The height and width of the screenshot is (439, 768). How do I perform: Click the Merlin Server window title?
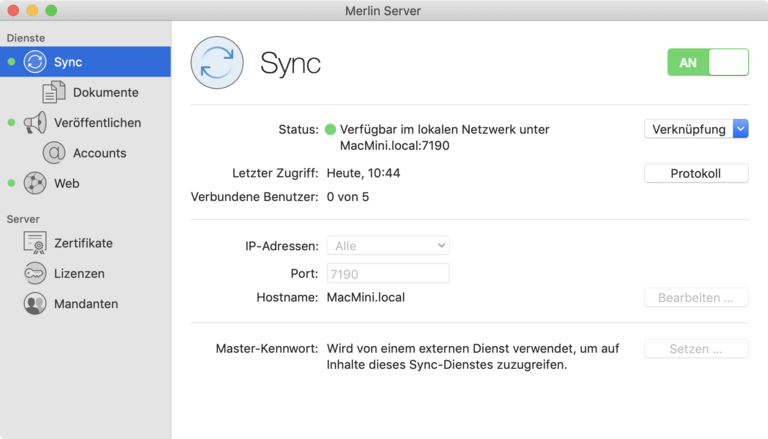click(x=383, y=11)
